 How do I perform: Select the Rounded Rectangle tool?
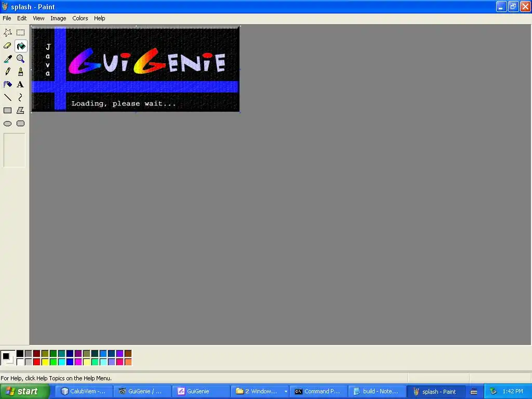pos(21,124)
